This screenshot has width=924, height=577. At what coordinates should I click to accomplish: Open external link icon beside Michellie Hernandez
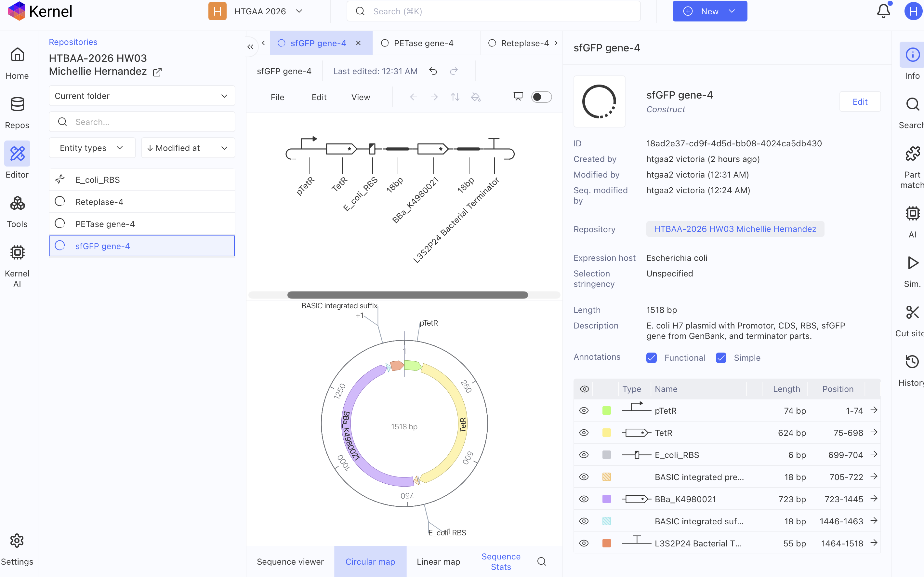[157, 72]
